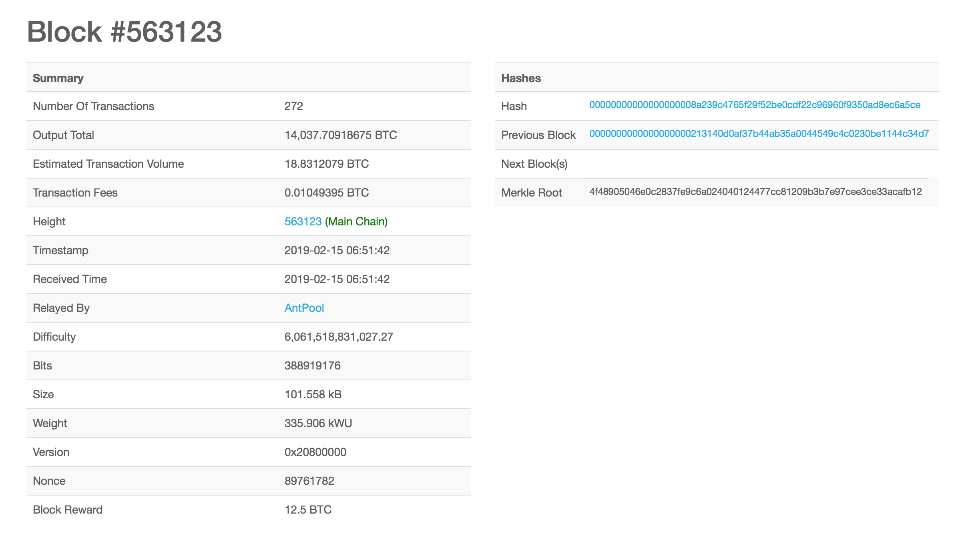Click the Block #563123 heading
The image size is (980, 546).
pyautogui.click(x=124, y=32)
